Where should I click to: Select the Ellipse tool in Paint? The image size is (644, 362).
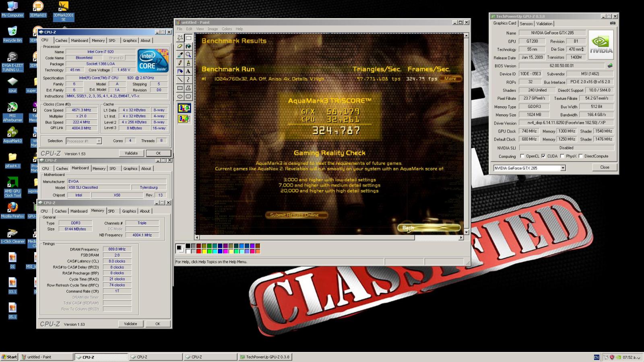pos(180,97)
